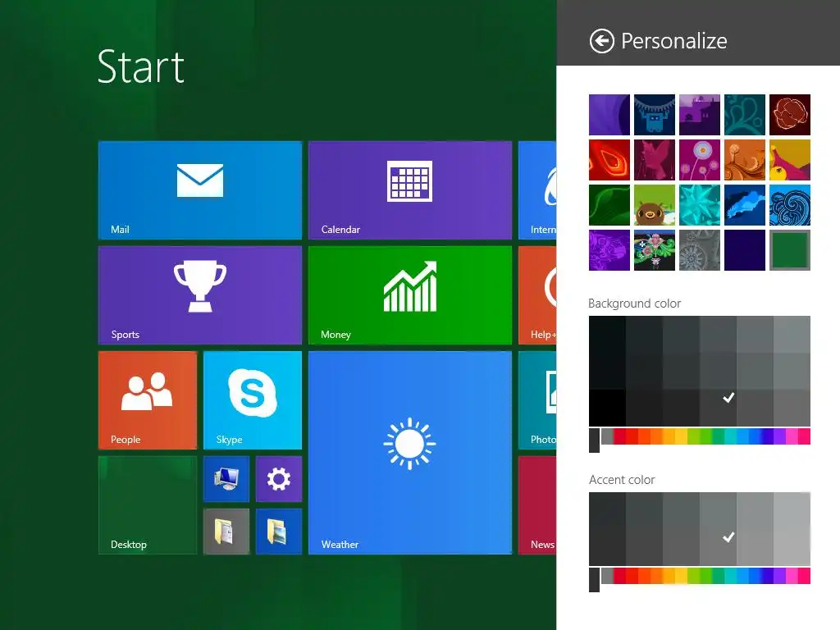Open the teal Photos tile
This screenshot has width=840, height=630.
pyautogui.click(x=537, y=400)
